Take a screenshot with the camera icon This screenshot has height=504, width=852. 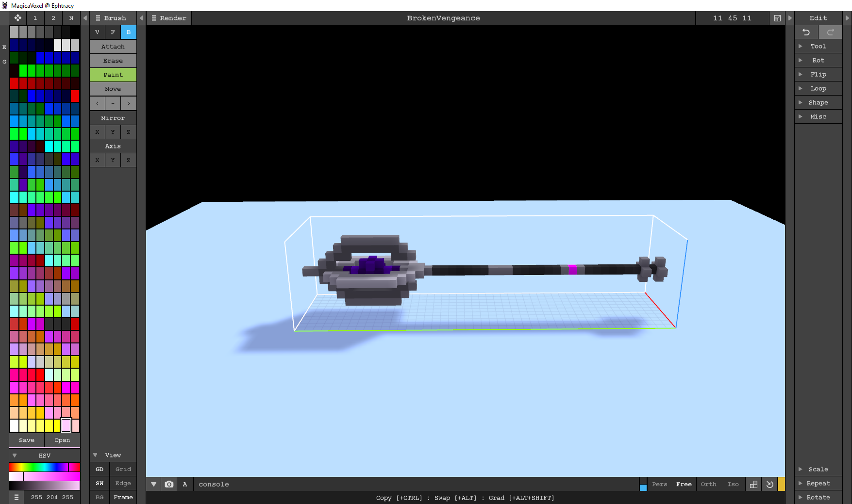[169, 484]
